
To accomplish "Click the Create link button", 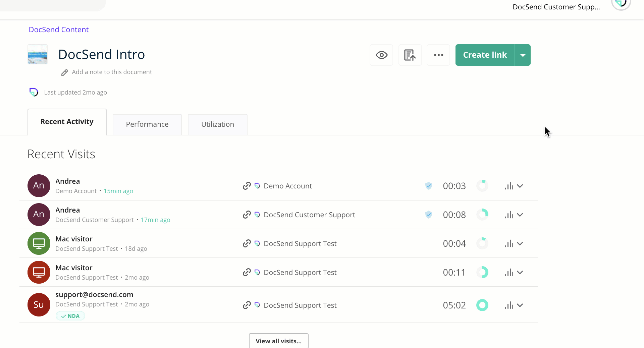I will pos(485,55).
